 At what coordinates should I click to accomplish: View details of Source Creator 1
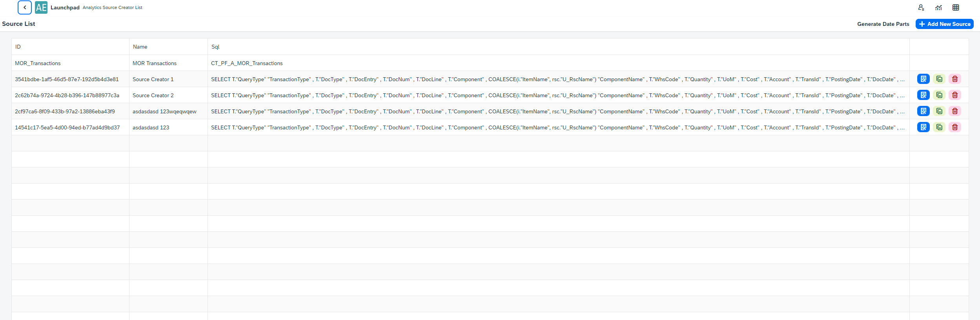pyautogui.click(x=923, y=79)
